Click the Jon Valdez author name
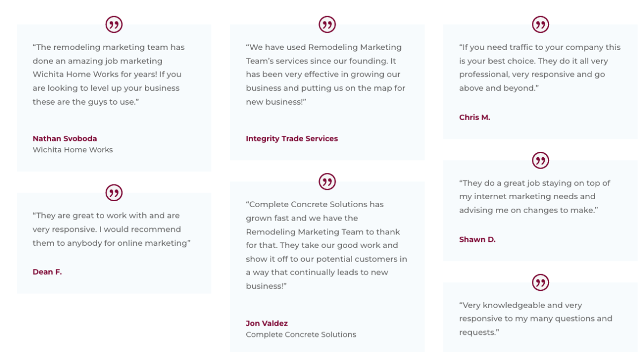Image resolution: width=644 pixels, height=352 pixels. coord(267,323)
